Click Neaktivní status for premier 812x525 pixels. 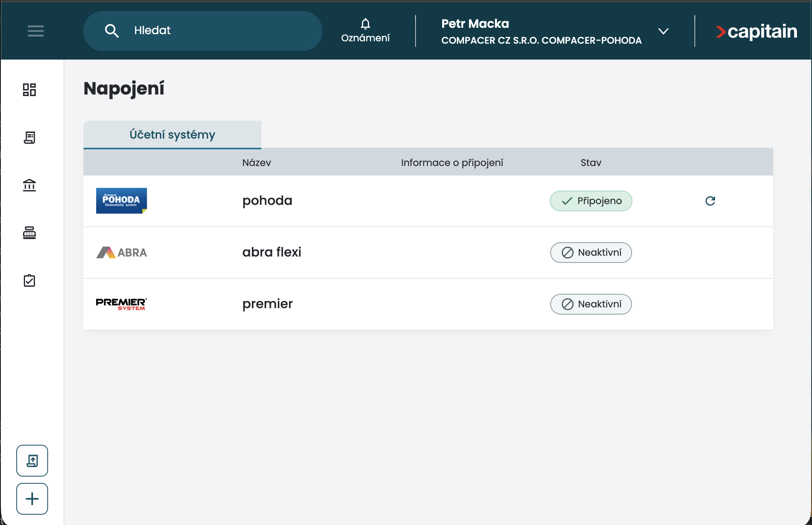(591, 304)
